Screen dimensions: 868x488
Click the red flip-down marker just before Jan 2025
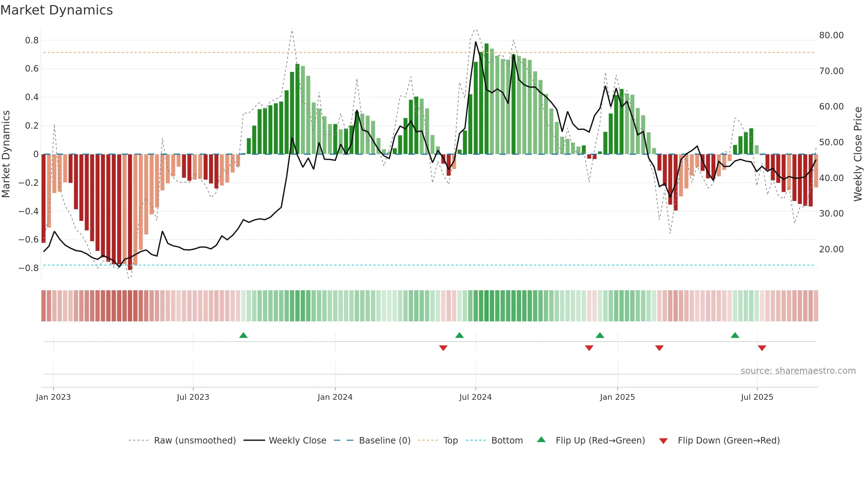click(589, 348)
